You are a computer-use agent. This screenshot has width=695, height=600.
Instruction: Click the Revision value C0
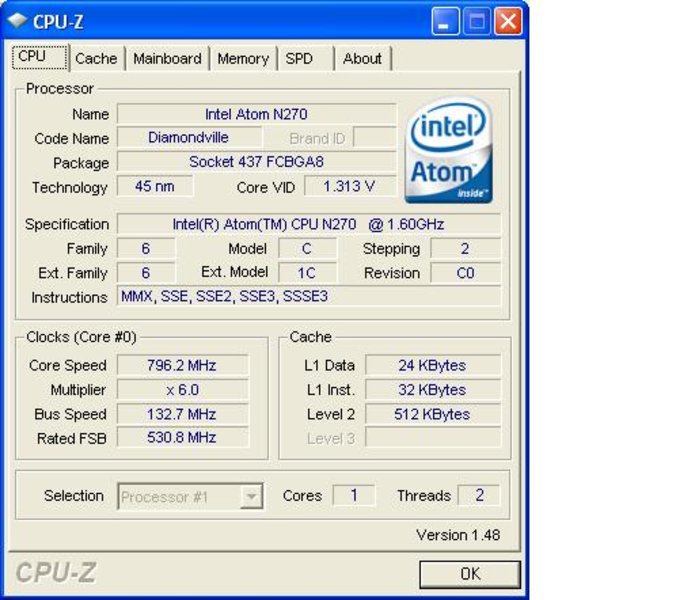pyautogui.click(x=465, y=273)
